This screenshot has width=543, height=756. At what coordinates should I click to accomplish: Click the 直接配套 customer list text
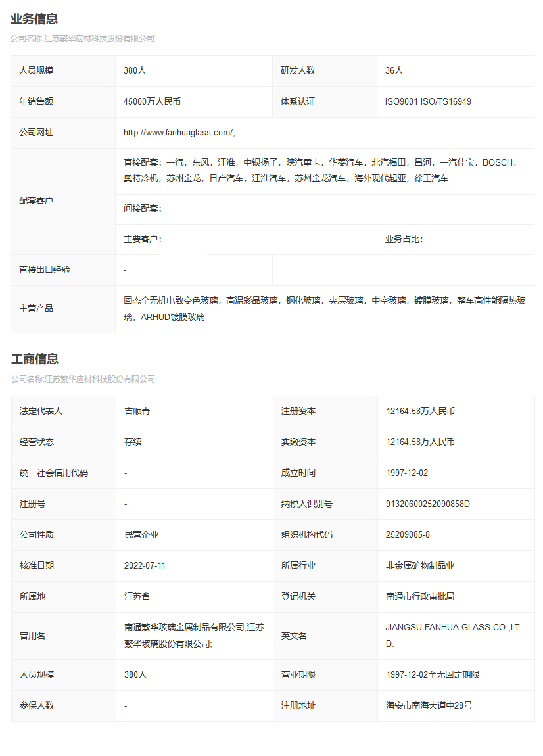tap(321, 171)
